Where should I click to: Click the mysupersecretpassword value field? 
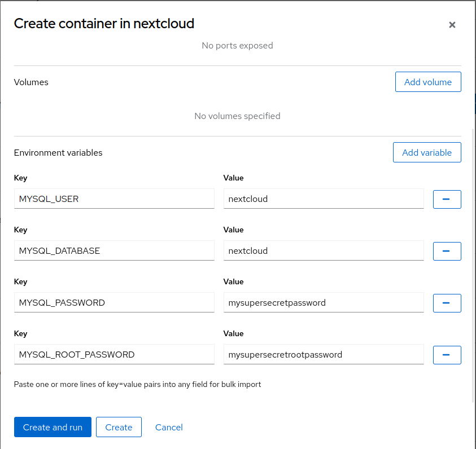pos(324,302)
